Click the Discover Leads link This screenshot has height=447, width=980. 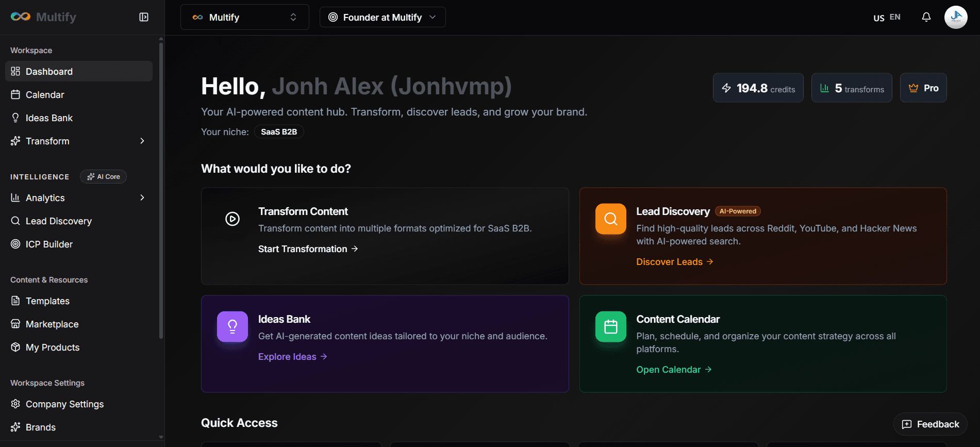coord(675,262)
